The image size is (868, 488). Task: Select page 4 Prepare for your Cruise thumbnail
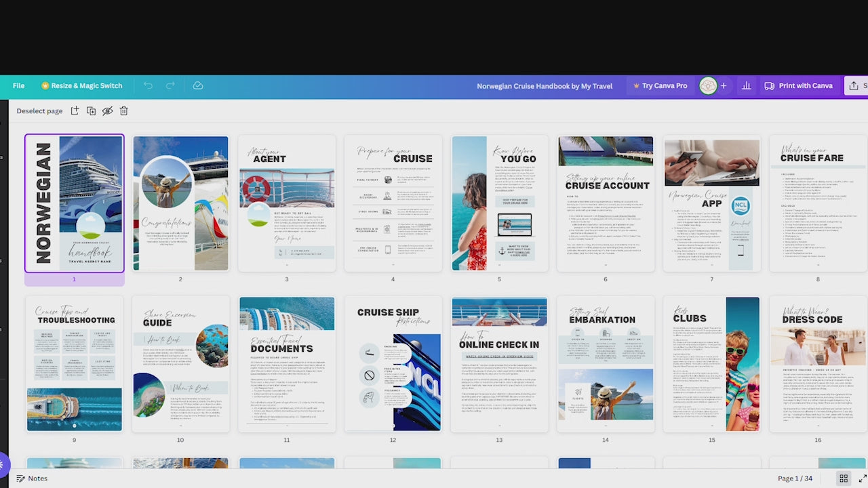pyautogui.click(x=393, y=203)
